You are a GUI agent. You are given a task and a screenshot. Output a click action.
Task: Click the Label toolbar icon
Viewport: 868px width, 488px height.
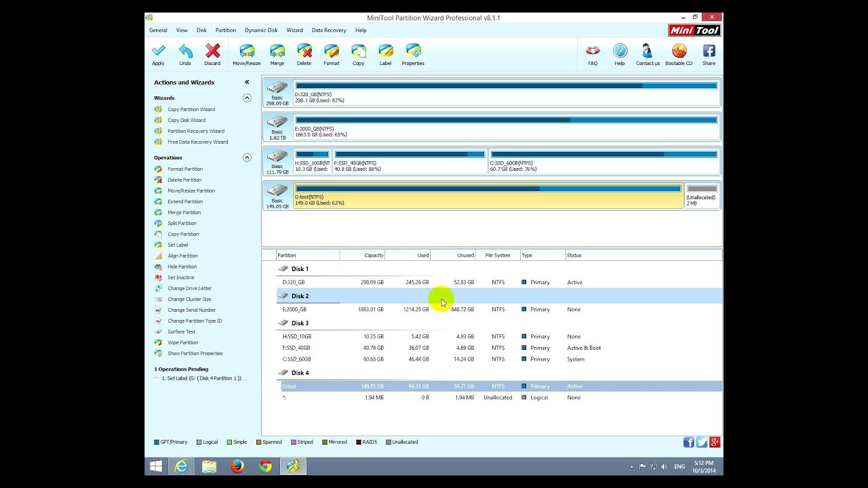[x=386, y=51]
